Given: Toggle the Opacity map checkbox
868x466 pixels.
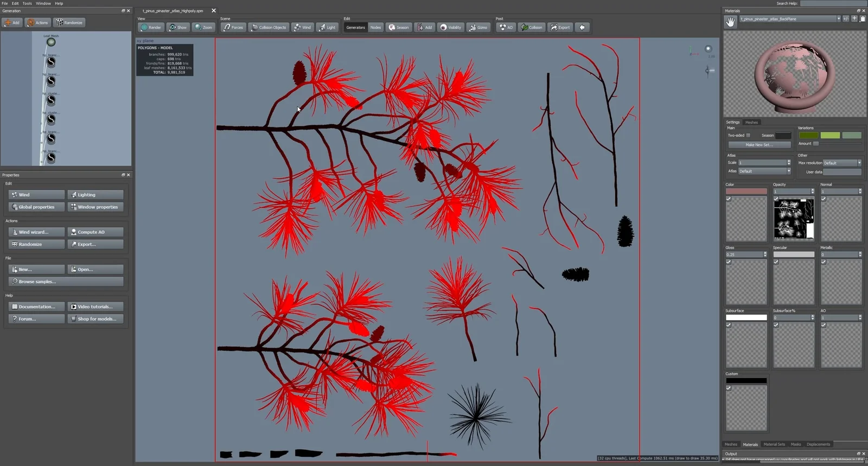Looking at the screenshot, I should (776, 199).
